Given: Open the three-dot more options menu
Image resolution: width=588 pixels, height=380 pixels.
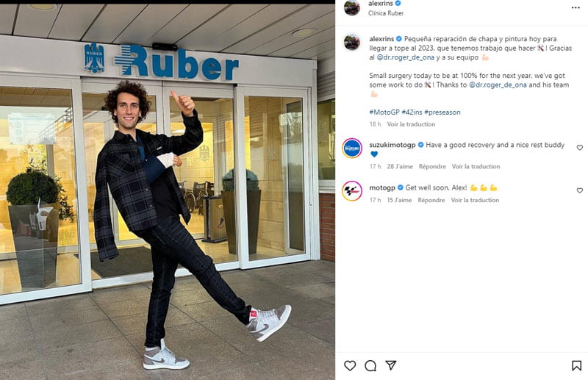Looking at the screenshot, I should [x=576, y=8].
